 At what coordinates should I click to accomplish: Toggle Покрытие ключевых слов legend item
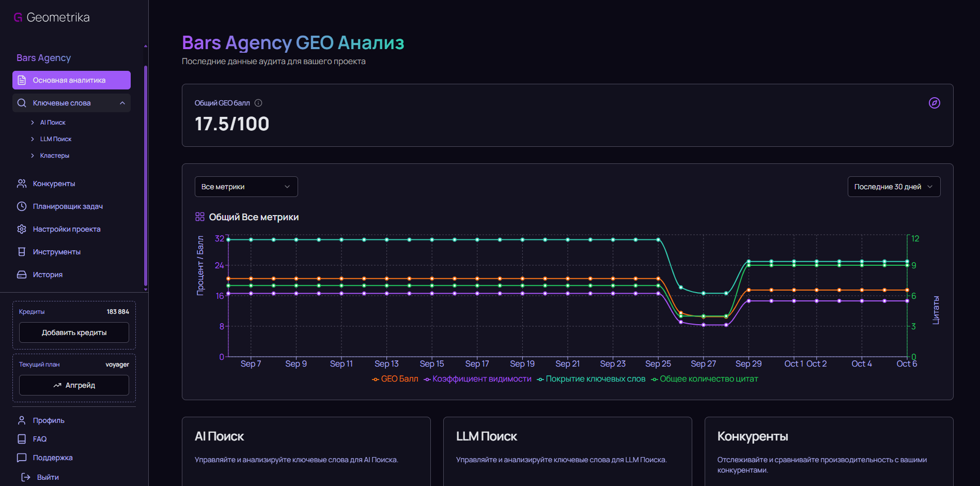pyautogui.click(x=591, y=379)
